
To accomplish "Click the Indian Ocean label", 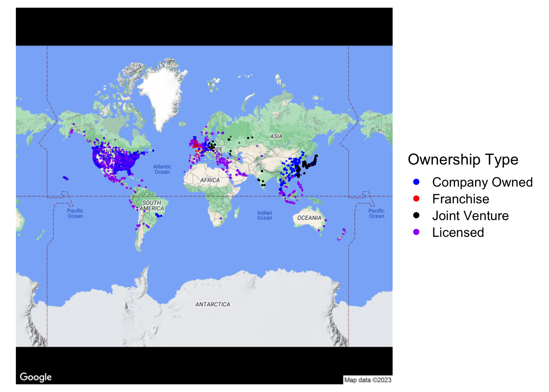I will [x=265, y=215].
